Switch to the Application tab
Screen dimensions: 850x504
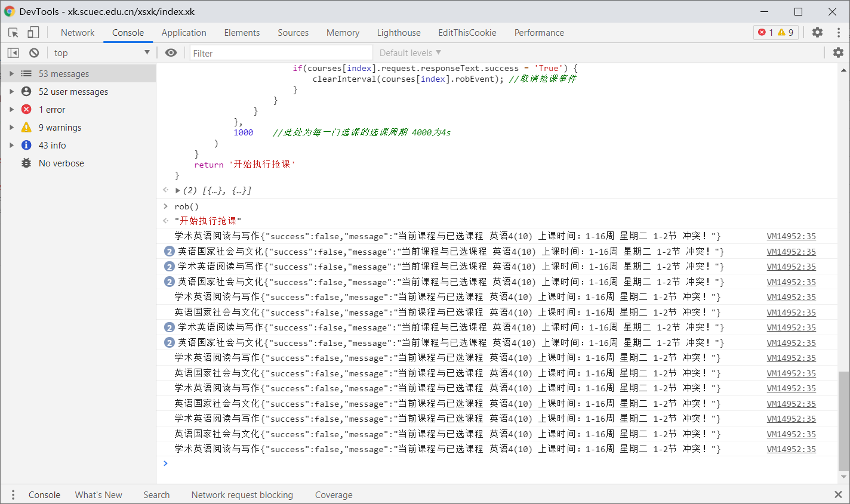pyautogui.click(x=184, y=33)
